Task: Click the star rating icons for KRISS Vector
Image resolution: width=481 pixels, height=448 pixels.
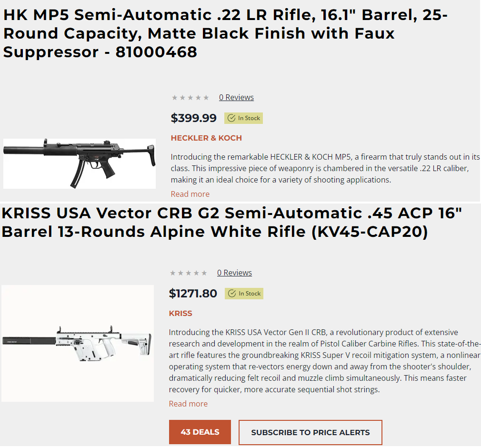Action: [188, 273]
